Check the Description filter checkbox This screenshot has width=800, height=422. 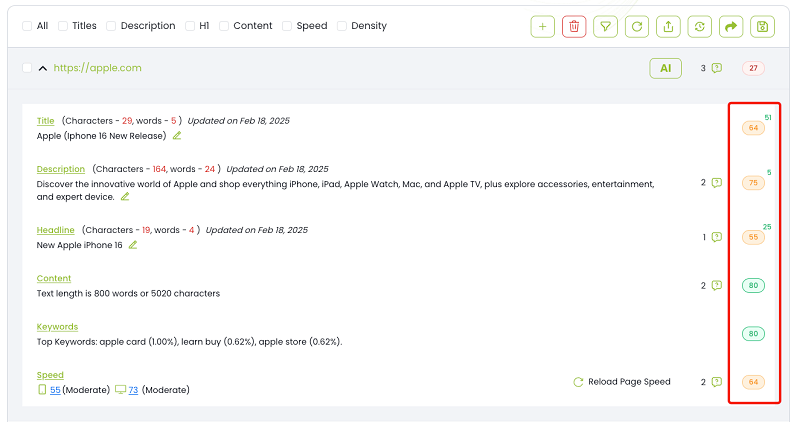pyautogui.click(x=111, y=26)
